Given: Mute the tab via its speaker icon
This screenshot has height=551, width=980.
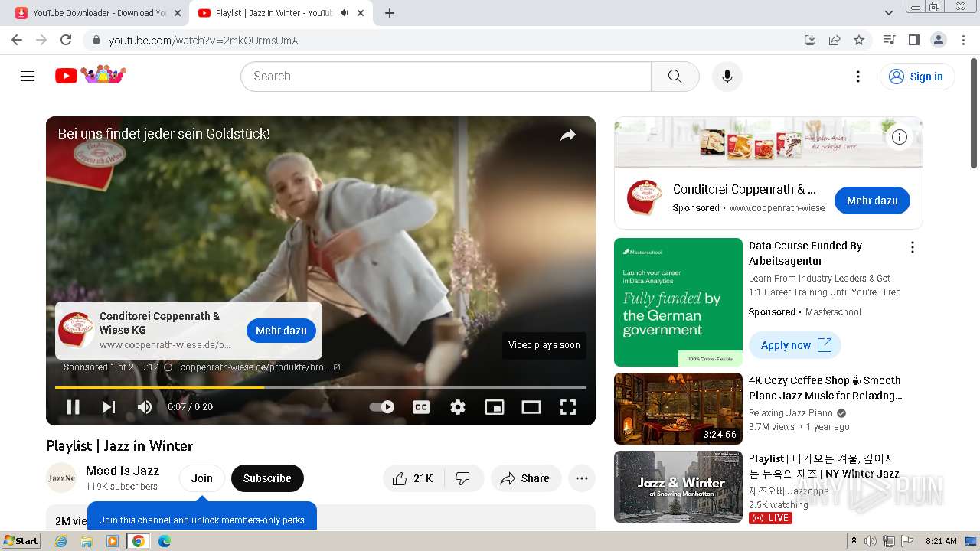Looking at the screenshot, I should pos(344,13).
